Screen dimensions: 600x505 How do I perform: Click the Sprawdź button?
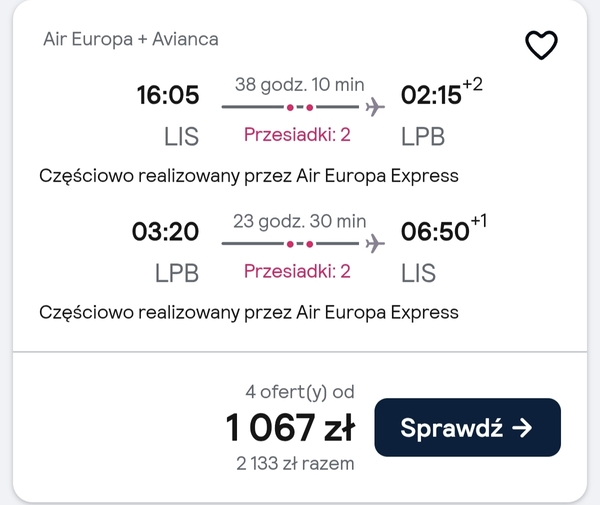click(x=468, y=427)
